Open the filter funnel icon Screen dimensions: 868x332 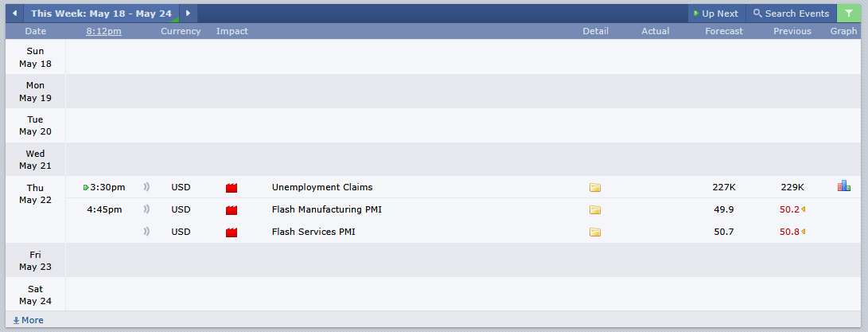pos(849,14)
